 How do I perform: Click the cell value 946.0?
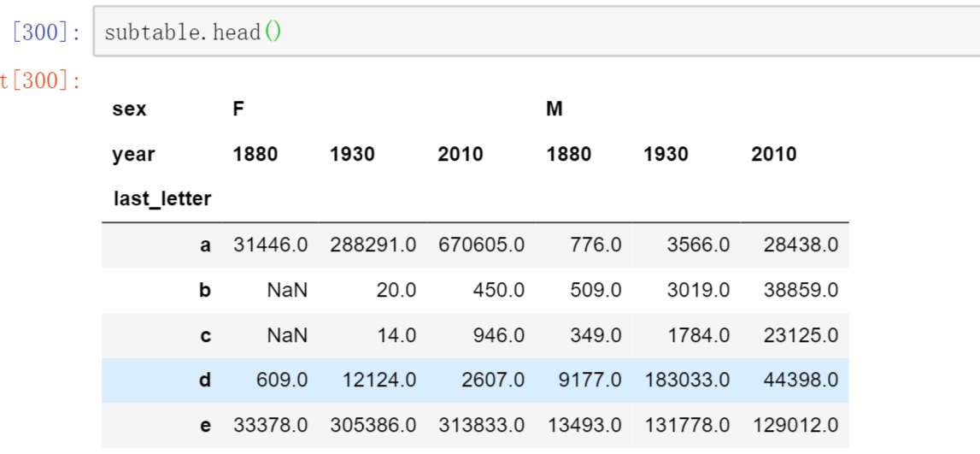[499, 336]
